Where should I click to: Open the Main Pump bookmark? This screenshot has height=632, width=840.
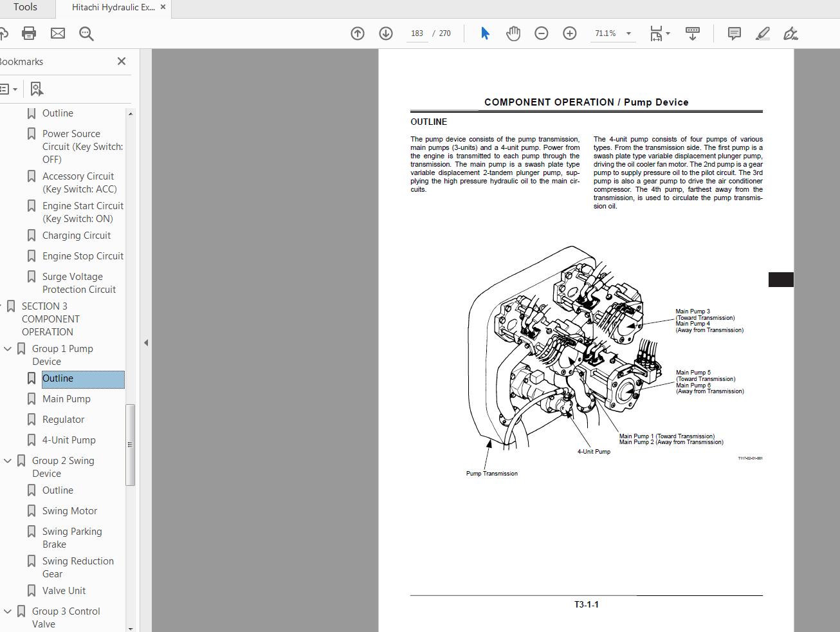click(x=66, y=399)
